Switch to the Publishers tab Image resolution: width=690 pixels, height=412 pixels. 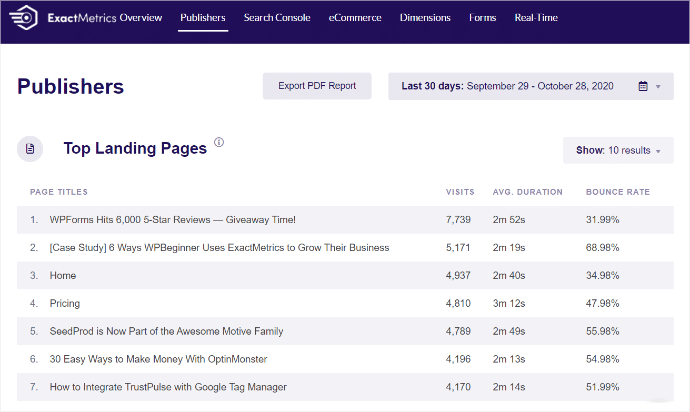click(203, 18)
